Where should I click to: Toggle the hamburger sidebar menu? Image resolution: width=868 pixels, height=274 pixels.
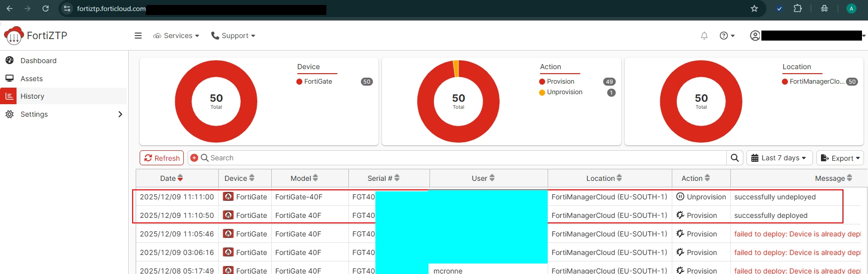138,36
